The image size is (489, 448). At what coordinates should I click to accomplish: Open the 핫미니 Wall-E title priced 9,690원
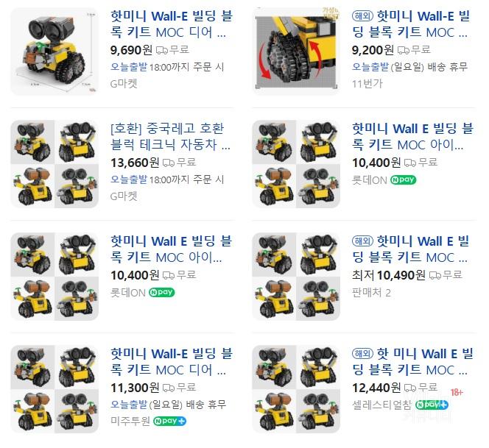tap(172, 24)
